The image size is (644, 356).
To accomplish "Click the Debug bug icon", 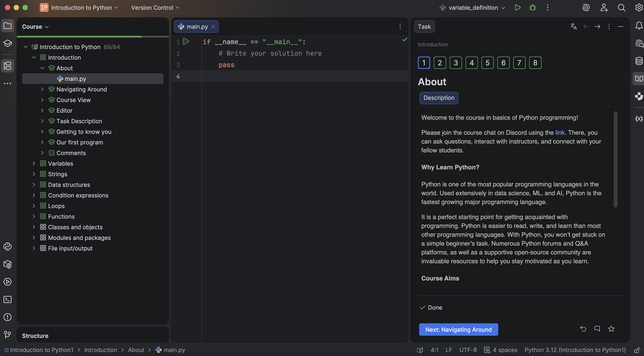I will click(x=532, y=8).
